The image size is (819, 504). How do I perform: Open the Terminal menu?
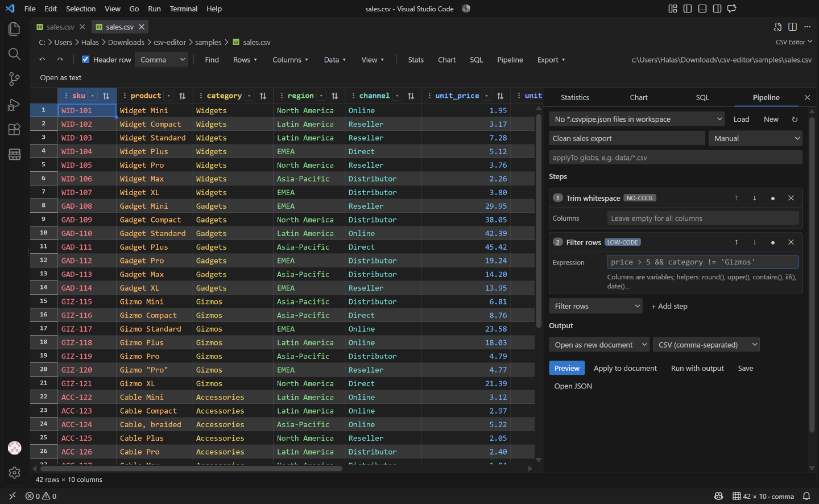pyautogui.click(x=184, y=9)
